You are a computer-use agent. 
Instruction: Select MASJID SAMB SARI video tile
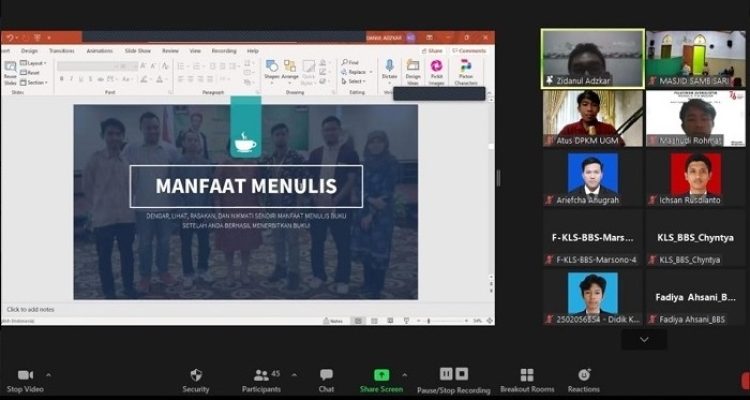(x=695, y=59)
